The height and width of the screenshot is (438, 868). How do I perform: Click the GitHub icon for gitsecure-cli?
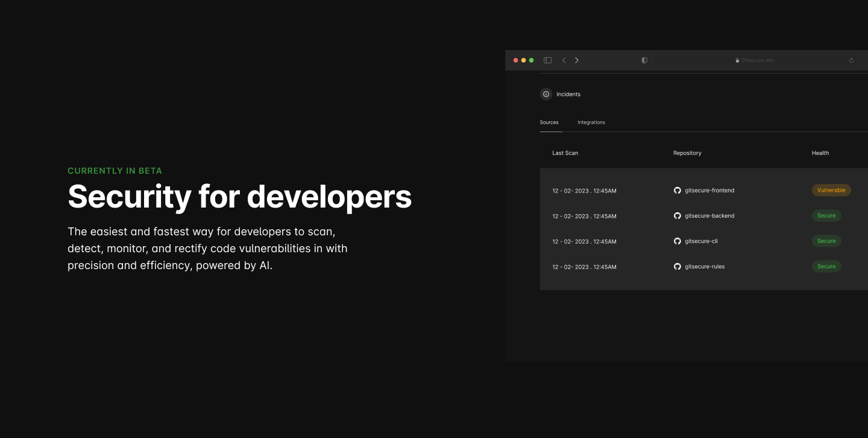(678, 241)
